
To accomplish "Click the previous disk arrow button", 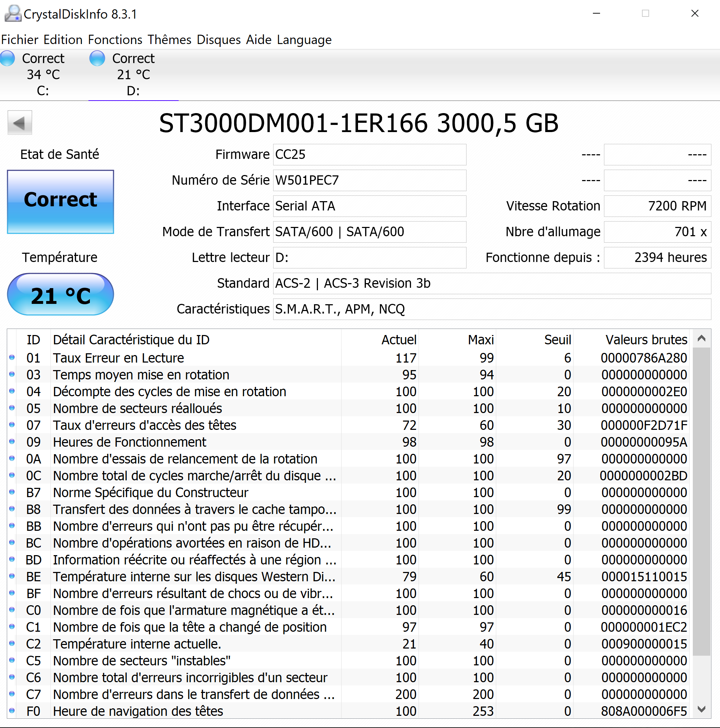I will (x=20, y=122).
